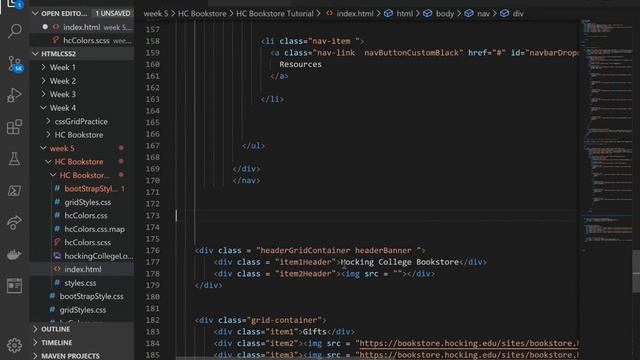Click 'Resources' text on line 160
The width and height of the screenshot is (640, 360).
[300, 64]
